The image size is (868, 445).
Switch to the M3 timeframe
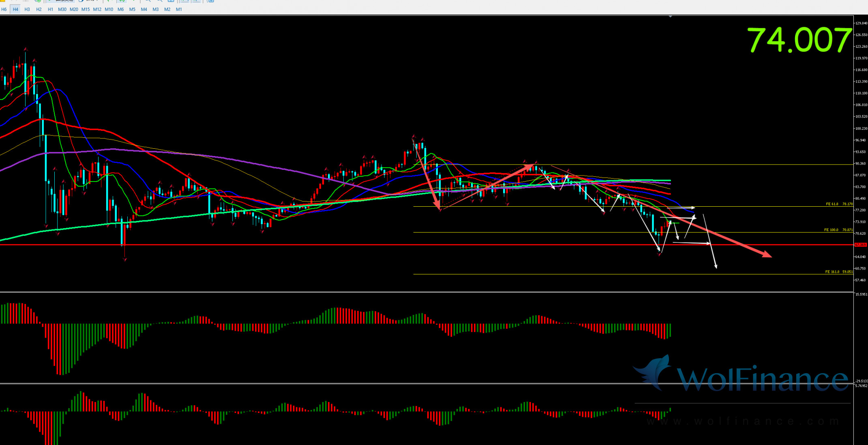(156, 9)
